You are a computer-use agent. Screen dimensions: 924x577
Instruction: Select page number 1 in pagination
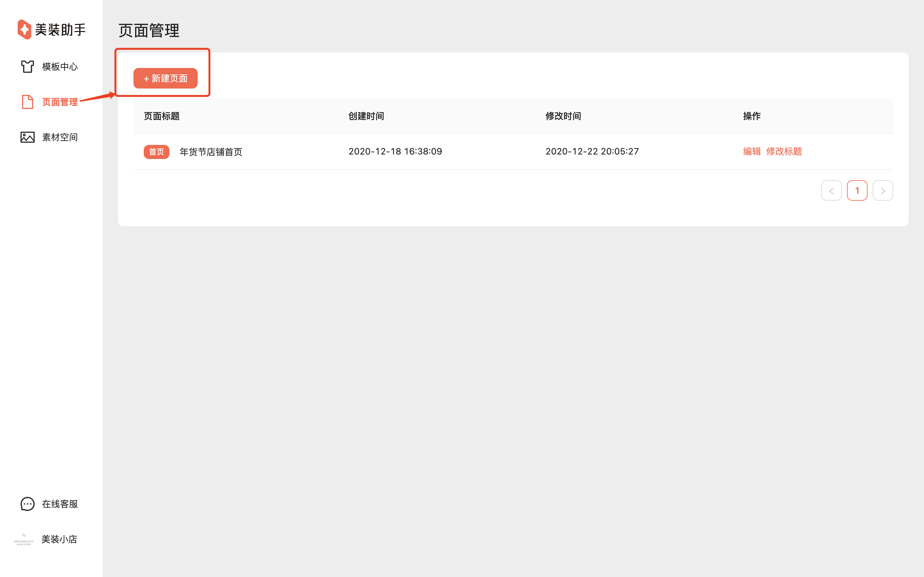(857, 190)
